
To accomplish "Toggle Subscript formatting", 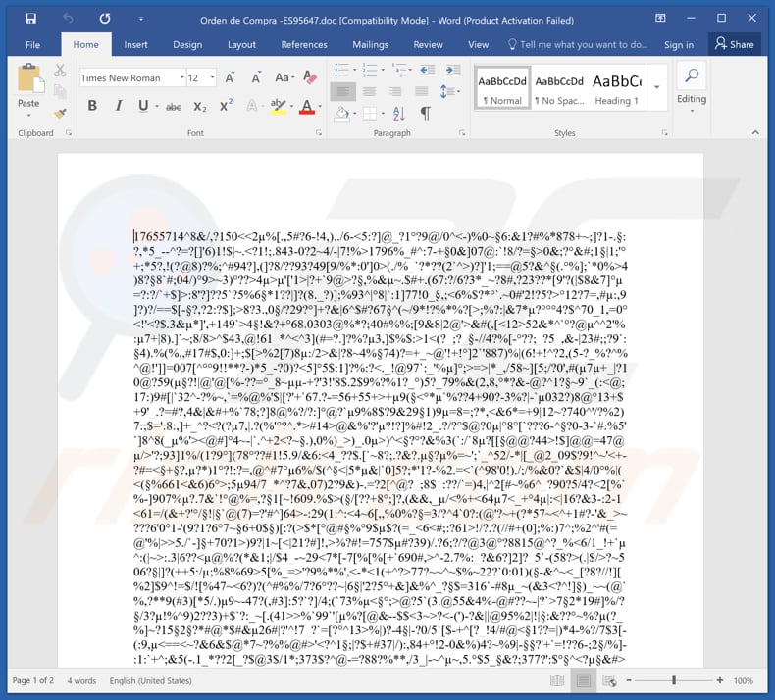I will click(x=200, y=106).
